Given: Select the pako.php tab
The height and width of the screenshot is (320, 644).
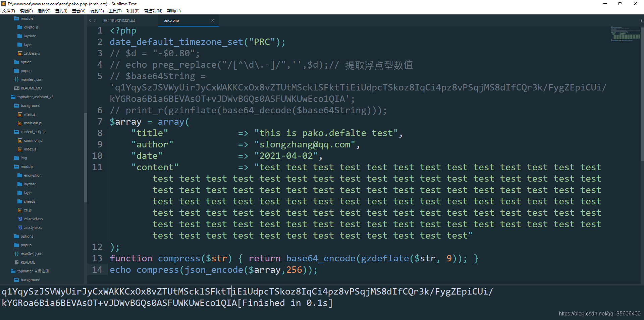Looking at the screenshot, I should click(171, 20).
